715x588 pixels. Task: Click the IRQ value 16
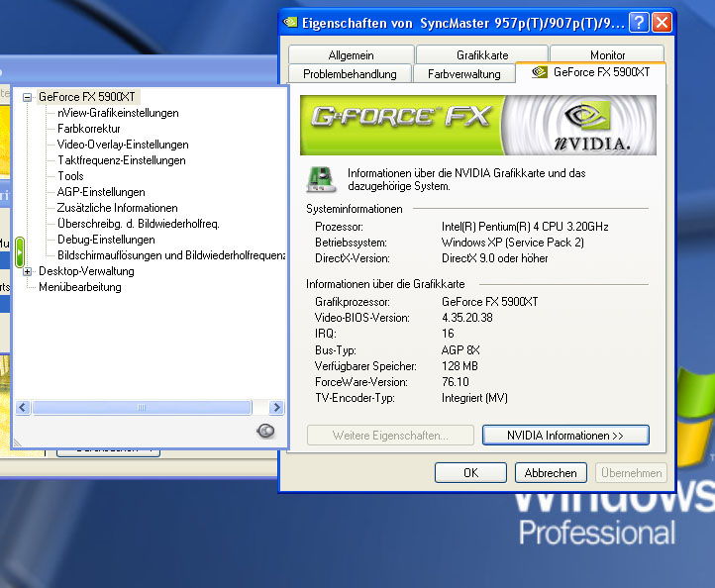[448, 334]
